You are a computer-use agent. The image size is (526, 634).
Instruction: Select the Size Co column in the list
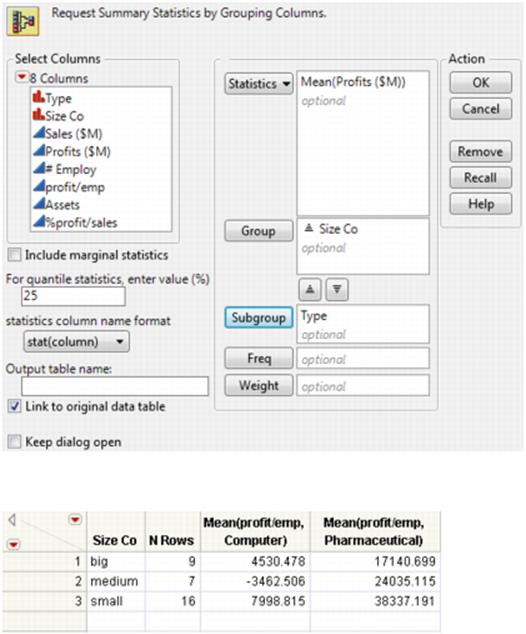(64, 116)
